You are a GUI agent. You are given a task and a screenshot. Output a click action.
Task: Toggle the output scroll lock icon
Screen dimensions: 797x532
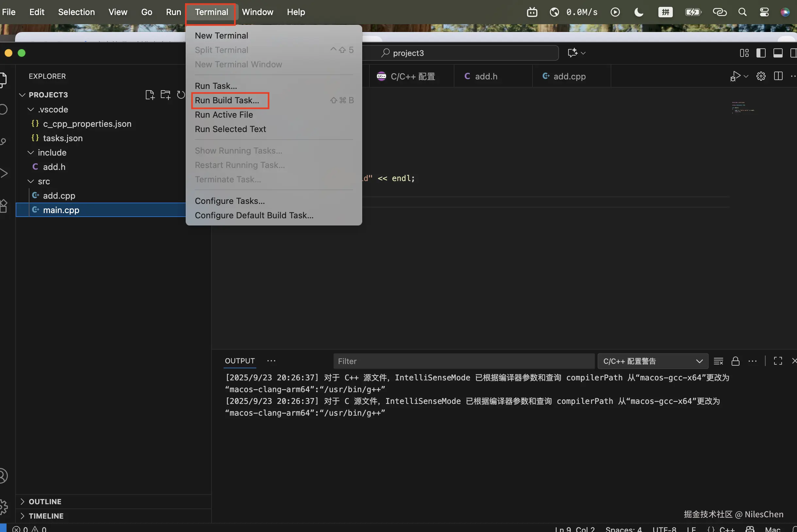(735, 361)
